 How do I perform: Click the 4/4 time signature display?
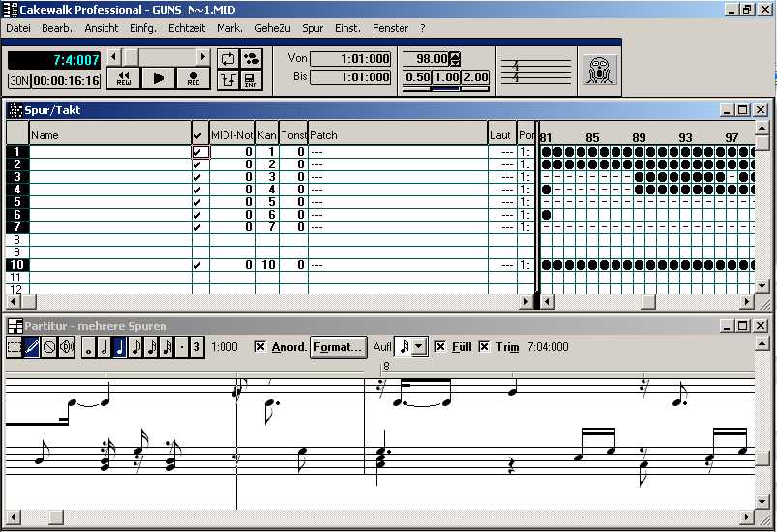[x=536, y=72]
